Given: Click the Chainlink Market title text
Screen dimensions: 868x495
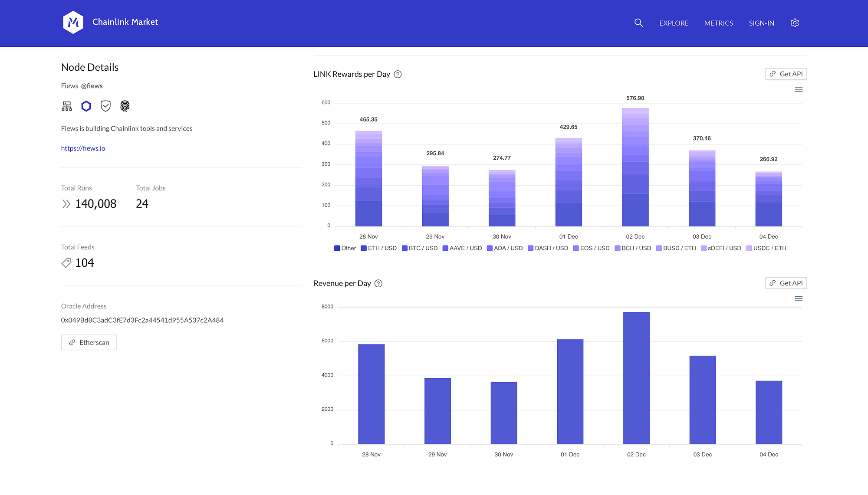Looking at the screenshot, I should click(x=125, y=22).
